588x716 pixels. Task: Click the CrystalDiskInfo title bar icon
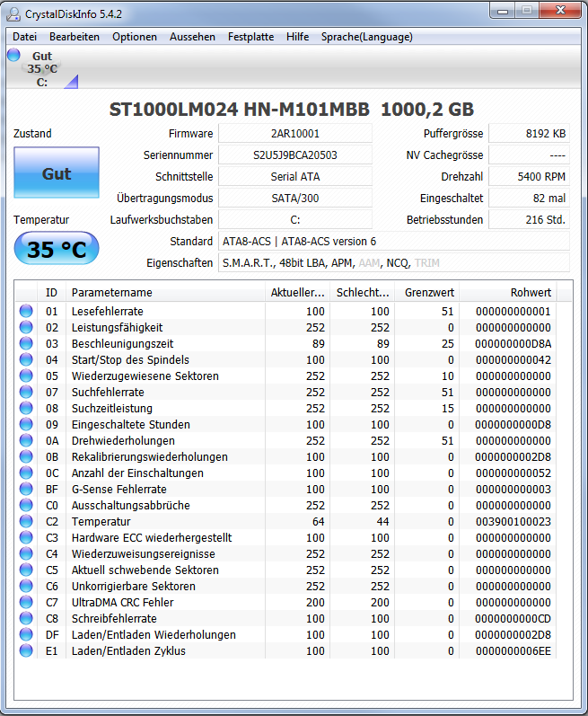point(13,13)
